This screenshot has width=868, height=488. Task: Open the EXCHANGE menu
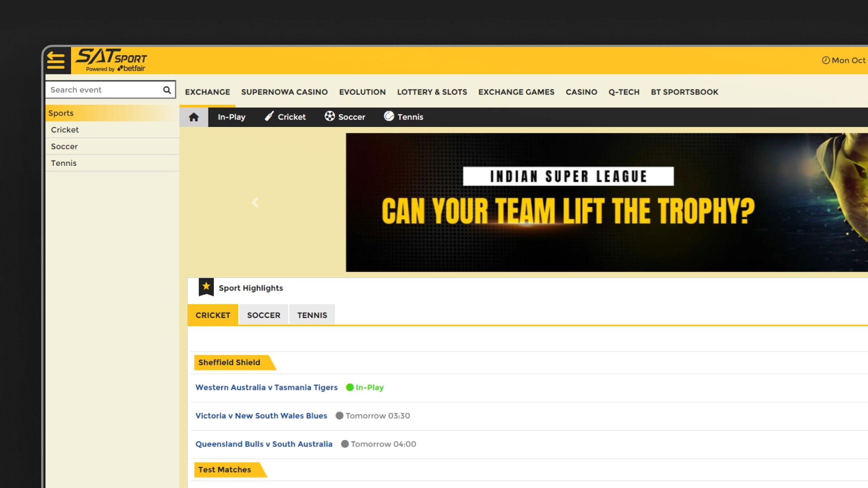[x=208, y=92]
